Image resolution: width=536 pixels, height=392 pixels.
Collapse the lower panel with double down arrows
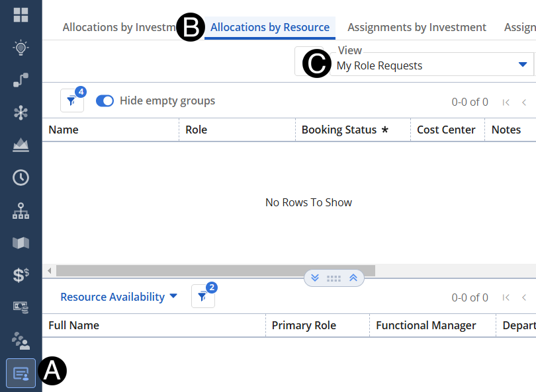click(x=315, y=278)
